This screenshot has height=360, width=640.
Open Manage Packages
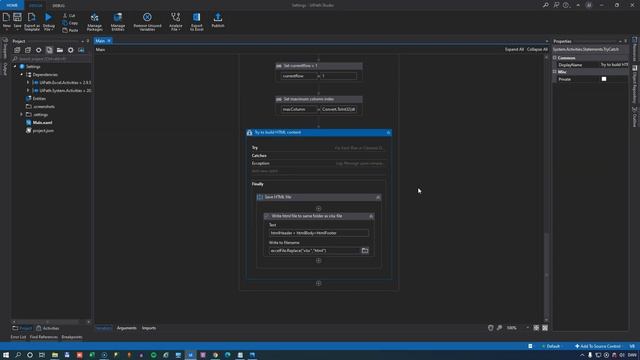click(94, 21)
